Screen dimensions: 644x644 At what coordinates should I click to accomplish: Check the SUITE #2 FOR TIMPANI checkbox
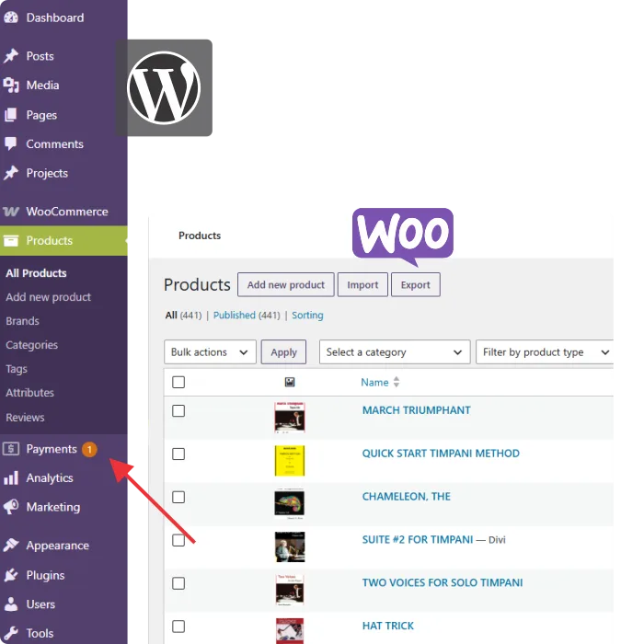[x=178, y=540]
